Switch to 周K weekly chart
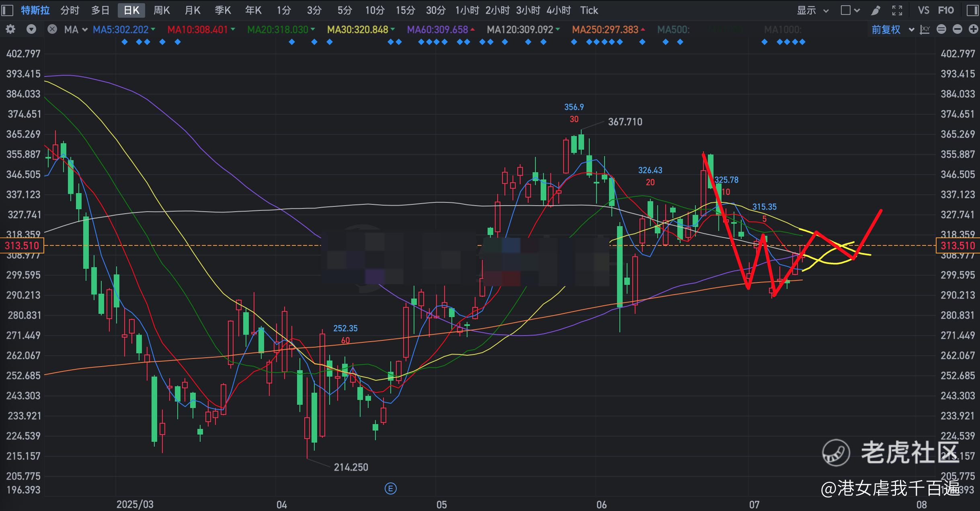Image resolution: width=980 pixels, height=511 pixels. pyautogui.click(x=162, y=10)
